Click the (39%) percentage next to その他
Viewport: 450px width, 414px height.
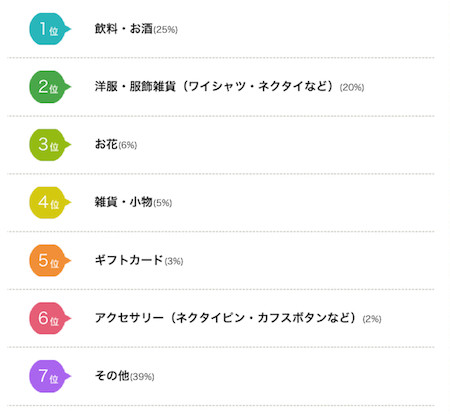tap(142, 377)
